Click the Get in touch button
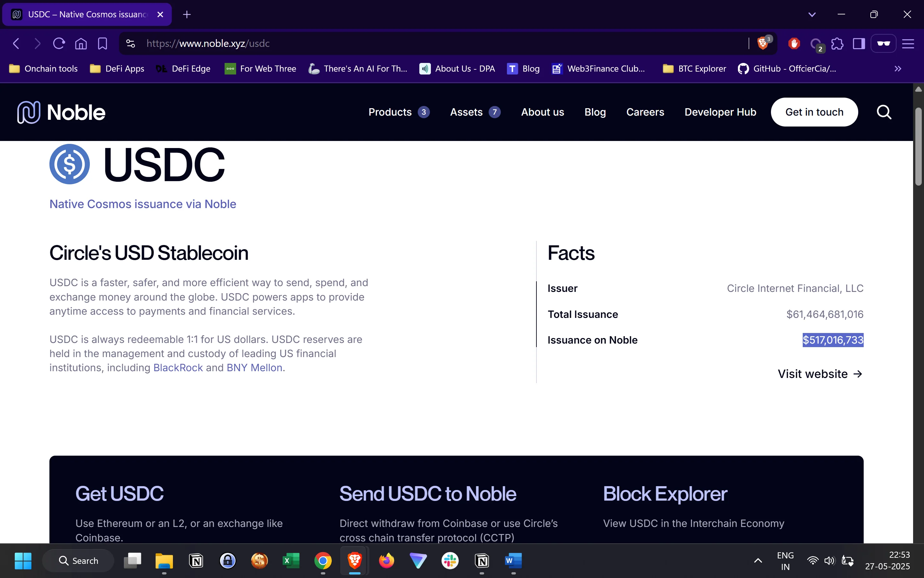This screenshot has height=578, width=924. coord(814,112)
